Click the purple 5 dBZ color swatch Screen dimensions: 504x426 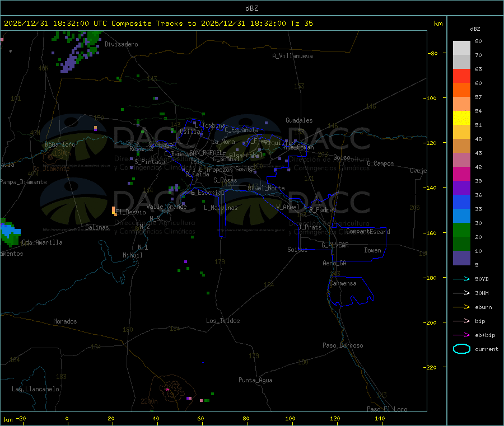click(461, 258)
